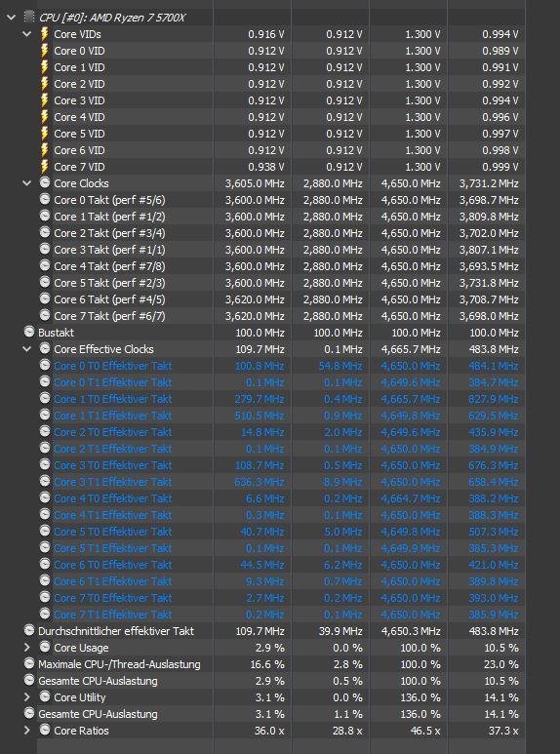
Task: Click the clock icon for Core Effective Clocks
Action: click(45, 348)
